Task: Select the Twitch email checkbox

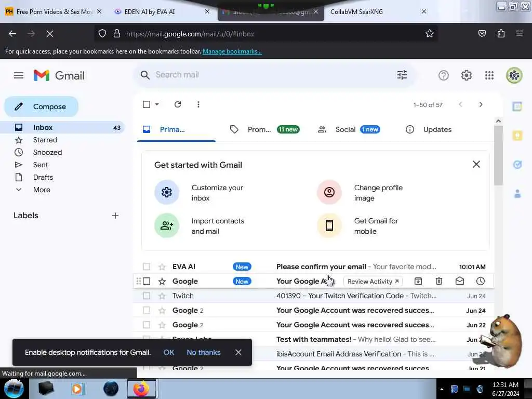Action: coord(147,296)
